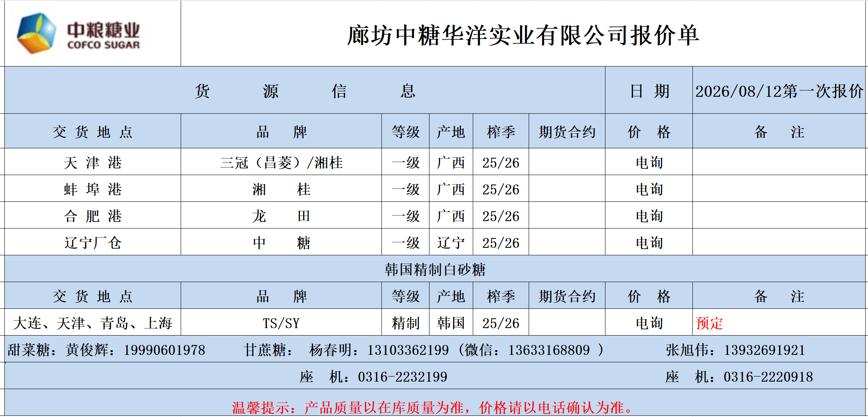Viewport: 868px width, 417px height.
Task: Select the 韩国精制白砂糖 section header
Action: 435,269
